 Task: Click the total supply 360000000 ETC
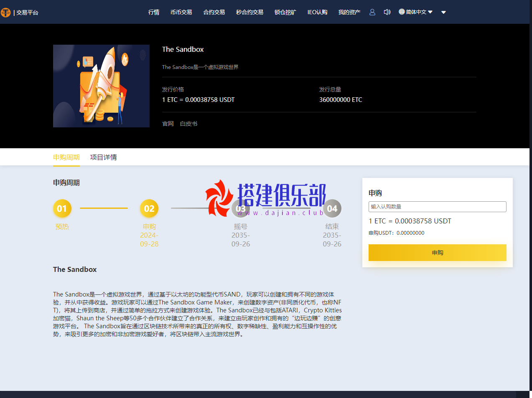pyautogui.click(x=341, y=100)
